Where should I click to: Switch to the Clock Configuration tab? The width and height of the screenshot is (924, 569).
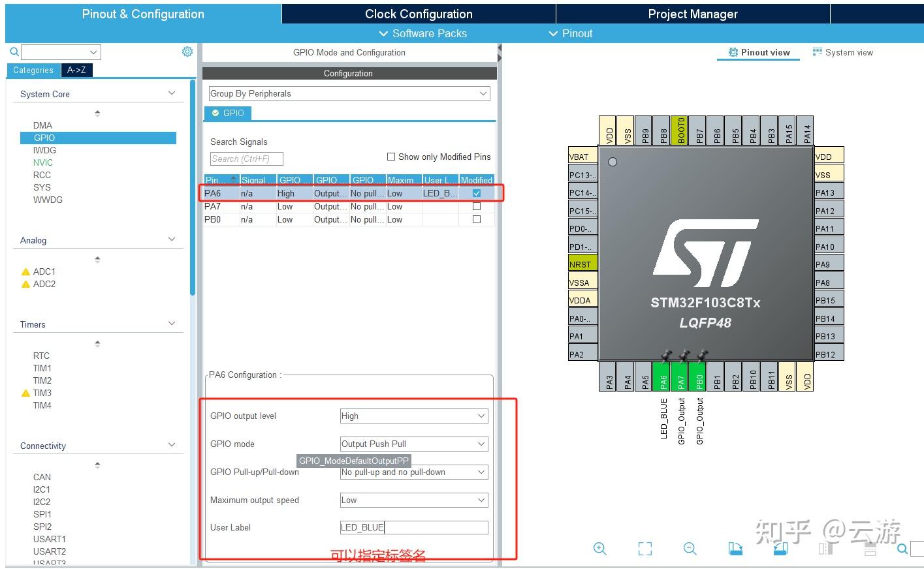pyautogui.click(x=418, y=13)
